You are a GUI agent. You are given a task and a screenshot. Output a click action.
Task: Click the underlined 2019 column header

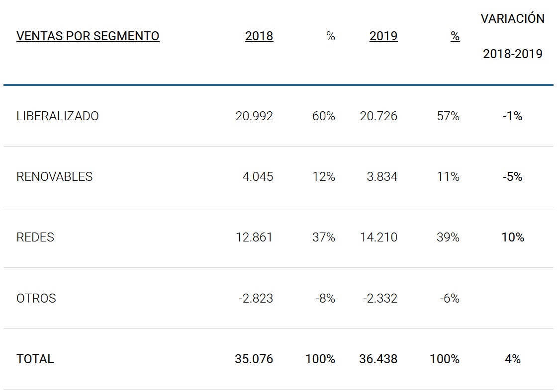point(383,36)
